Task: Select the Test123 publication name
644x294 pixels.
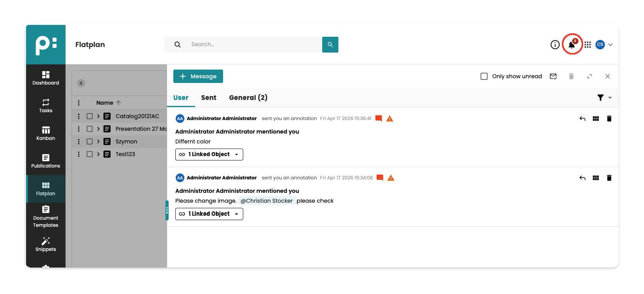Action: 125,154
